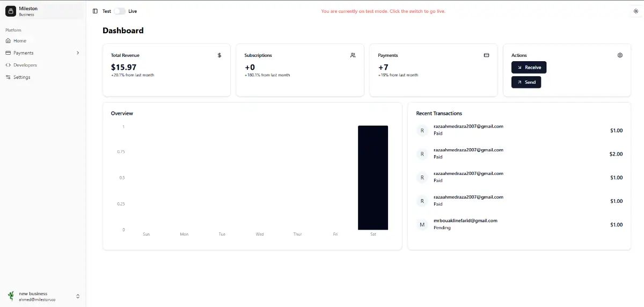Viewport: 644px width, 307px height.
Task: Go to Settings in sidebar
Action: 21,77
